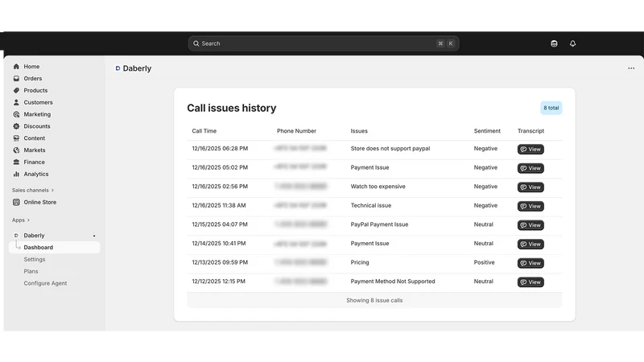Click the 12/16/2025 06:28 PM call time
This screenshot has width=644, height=362.
pos(220,149)
